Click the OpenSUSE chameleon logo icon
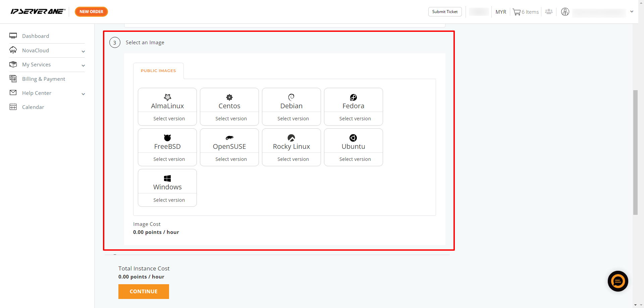This screenshot has height=308, width=644. click(x=229, y=138)
